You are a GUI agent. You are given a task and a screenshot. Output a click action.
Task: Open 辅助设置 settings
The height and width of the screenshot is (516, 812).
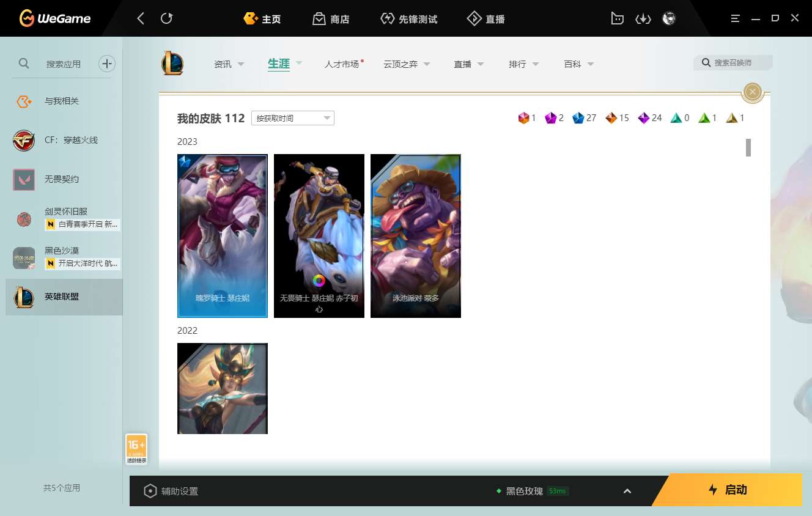click(x=171, y=491)
